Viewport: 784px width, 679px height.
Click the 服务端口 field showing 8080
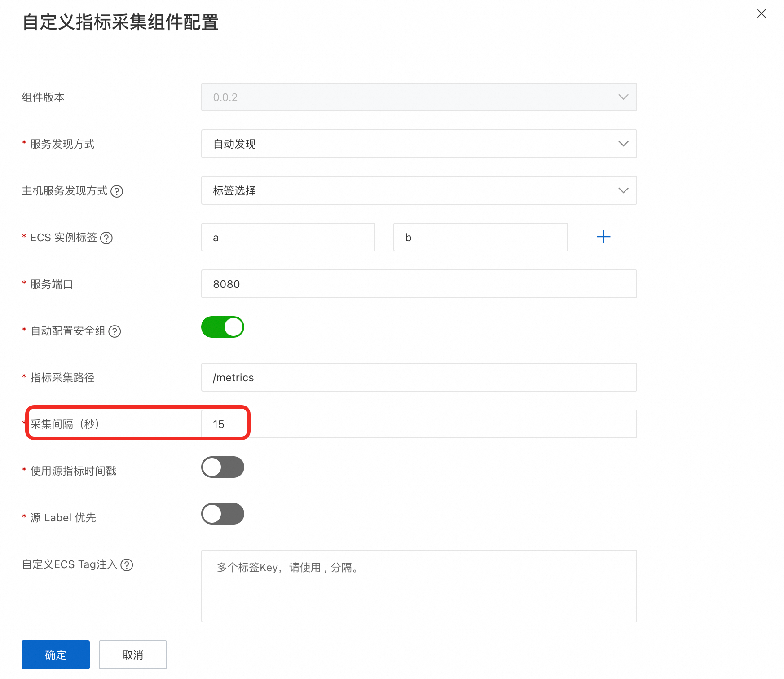[419, 284]
